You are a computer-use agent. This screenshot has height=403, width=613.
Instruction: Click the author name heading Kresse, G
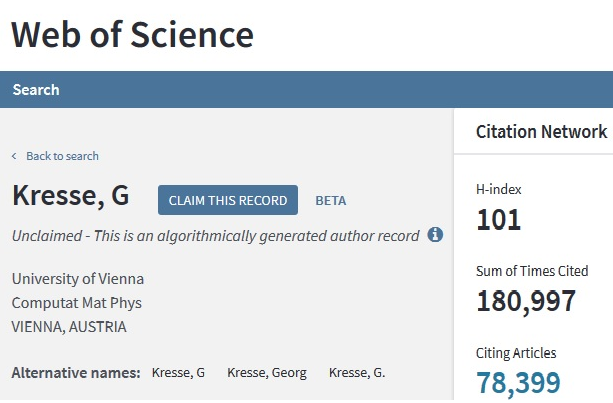pyautogui.click(x=71, y=196)
